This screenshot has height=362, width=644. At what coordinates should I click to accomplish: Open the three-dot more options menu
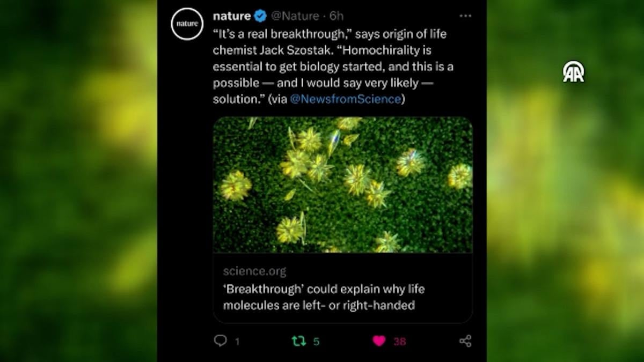pyautogui.click(x=465, y=16)
